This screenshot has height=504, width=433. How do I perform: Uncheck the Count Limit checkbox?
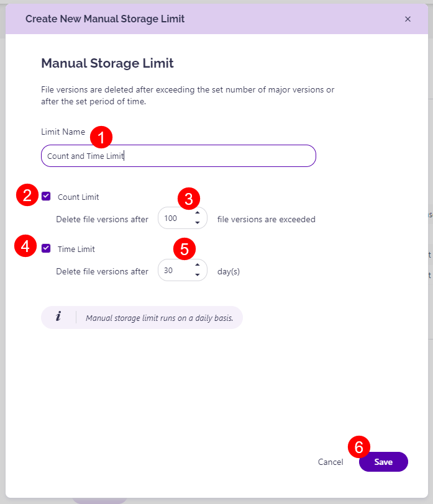(46, 196)
